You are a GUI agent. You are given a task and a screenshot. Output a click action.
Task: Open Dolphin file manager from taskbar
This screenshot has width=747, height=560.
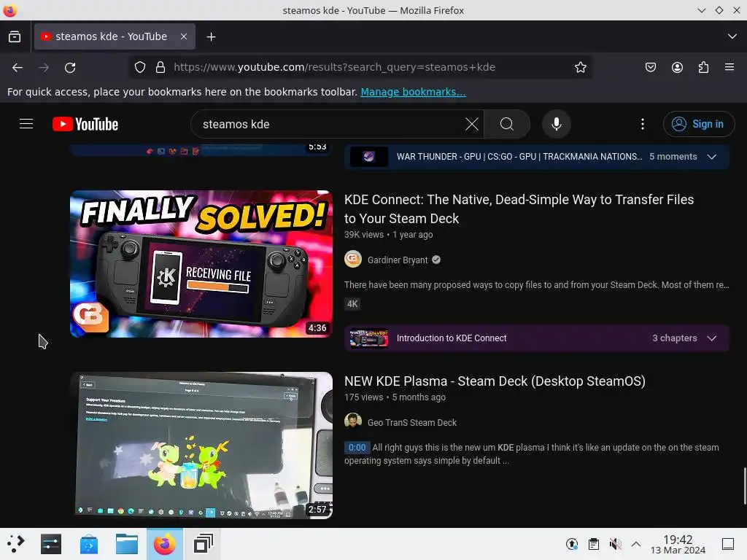click(x=127, y=544)
